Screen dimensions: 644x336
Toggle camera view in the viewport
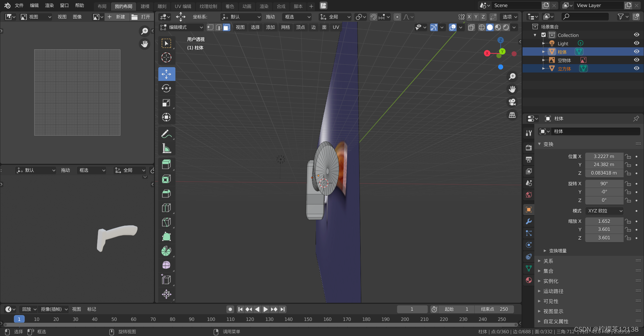512,102
